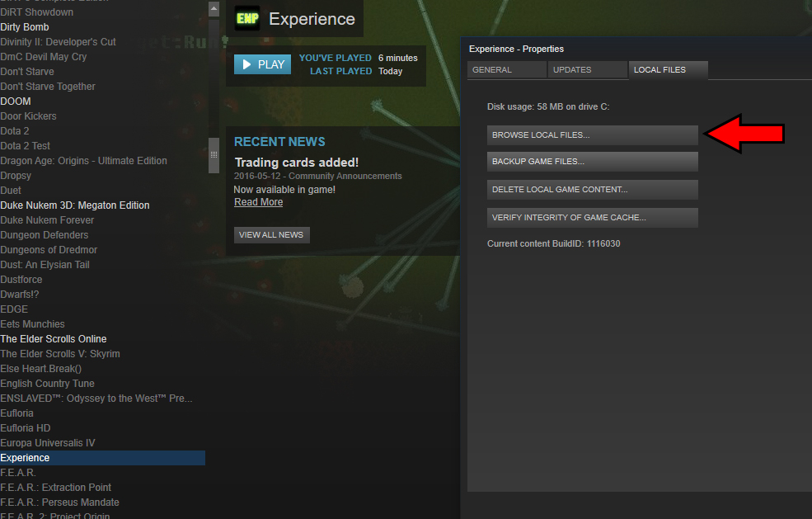Select Dragon Age: Origins - Ultimate Edition

(x=84, y=161)
